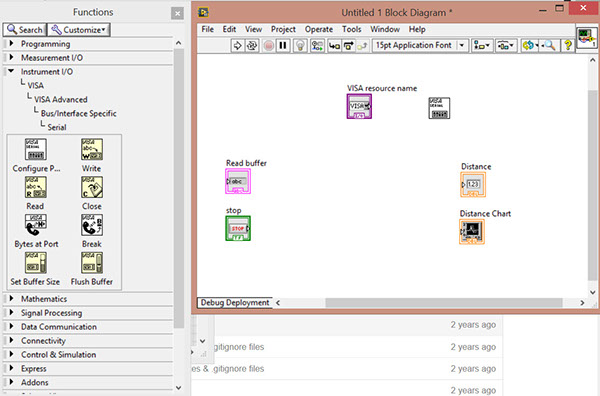
Task: Open the Operate menu
Action: pyautogui.click(x=319, y=29)
